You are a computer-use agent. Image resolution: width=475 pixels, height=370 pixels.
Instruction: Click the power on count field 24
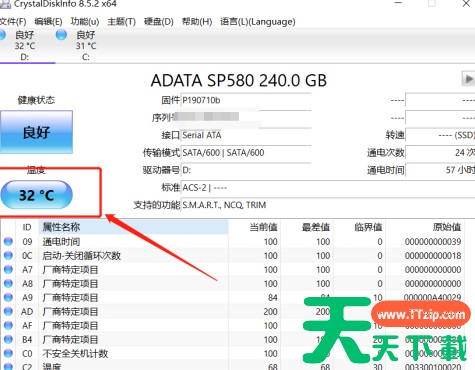[440, 153]
